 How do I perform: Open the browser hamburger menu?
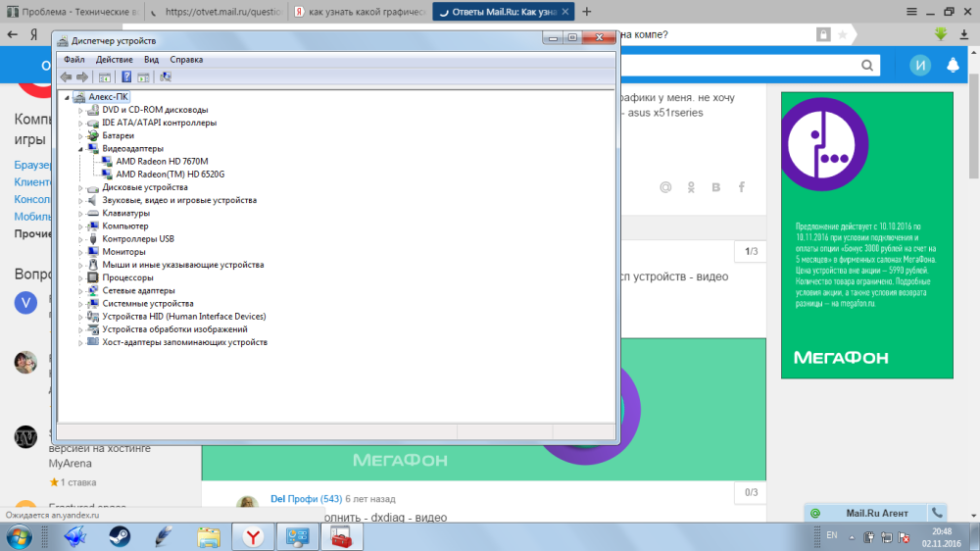pos(911,12)
